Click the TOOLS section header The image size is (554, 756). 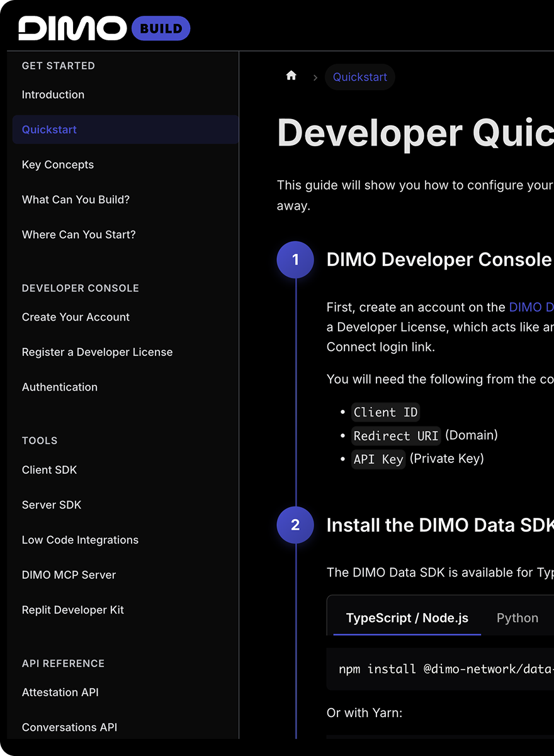pos(40,440)
